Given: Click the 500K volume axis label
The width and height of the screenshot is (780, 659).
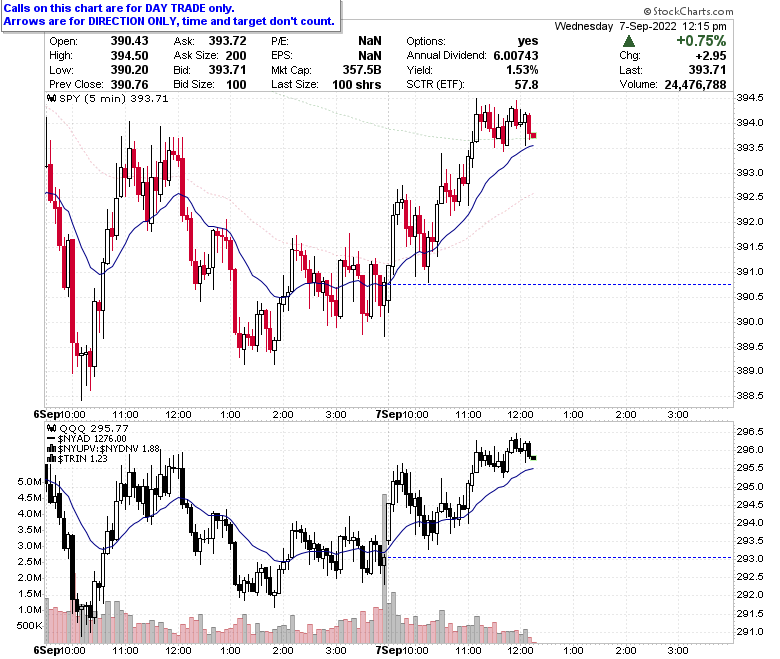Looking at the screenshot, I should click(29, 626).
